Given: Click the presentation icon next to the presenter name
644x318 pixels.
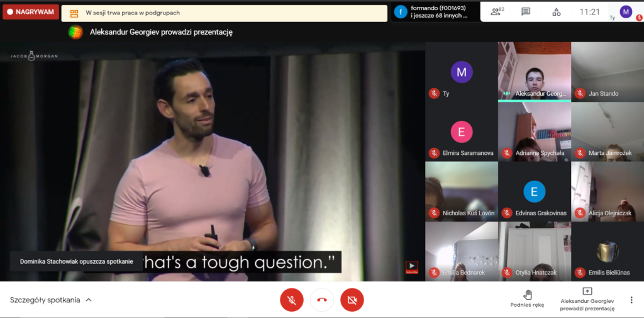Looking at the screenshot, I should pyautogui.click(x=75, y=32).
